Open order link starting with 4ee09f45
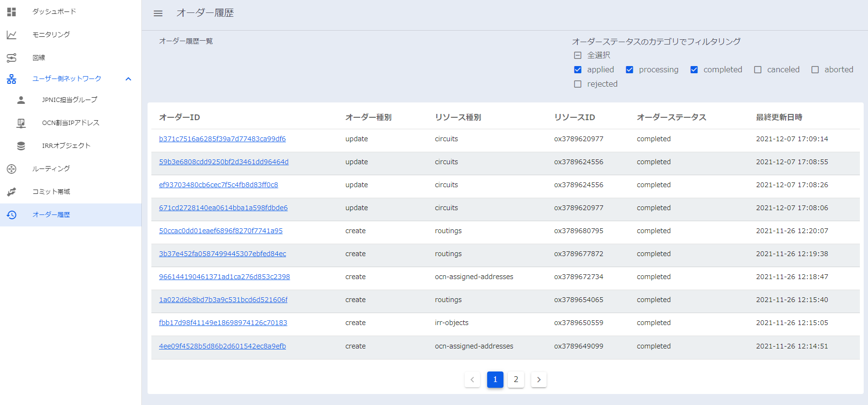Viewport: 868px width, 405px height. point(222,346)
